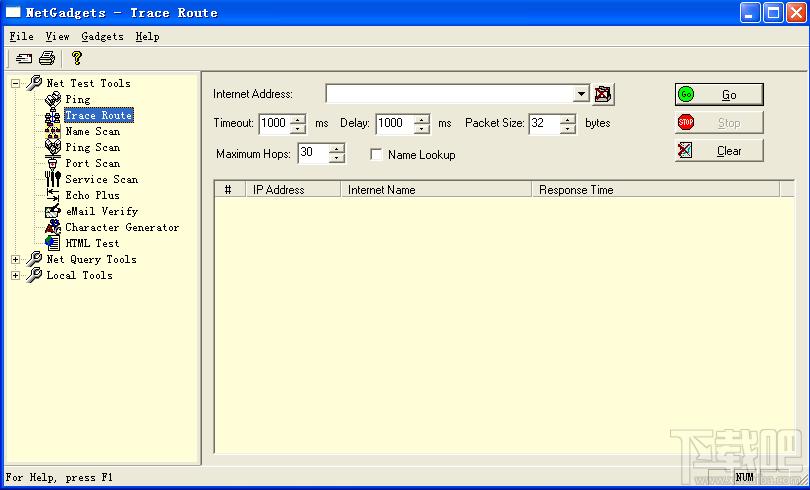Increase the Packet Size with up arrow
Screen dimensions: 810x490
(x=568, y=119)
